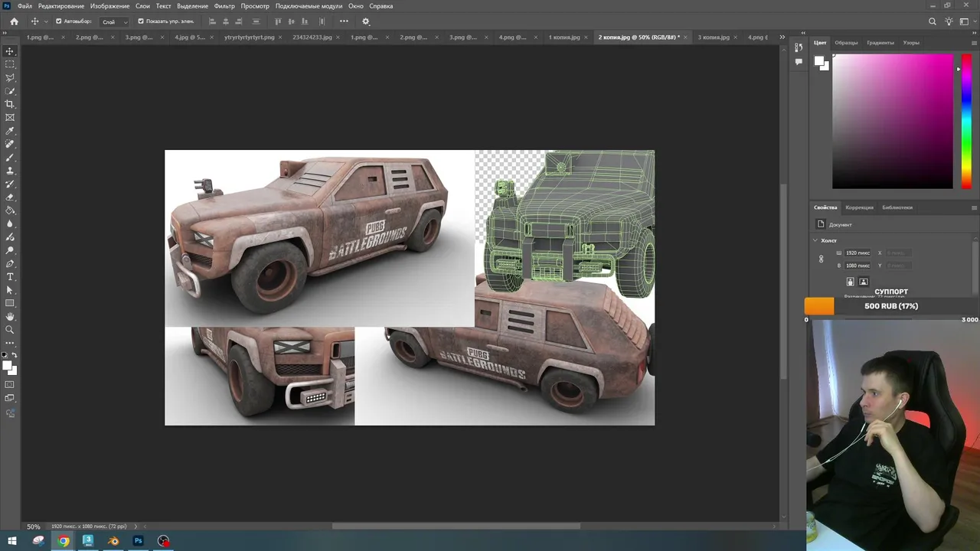Swap foreground and background colors

15,356
